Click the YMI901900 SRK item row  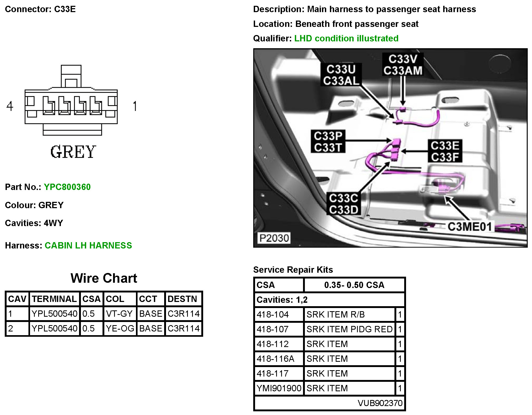click(x=279, y=388)
